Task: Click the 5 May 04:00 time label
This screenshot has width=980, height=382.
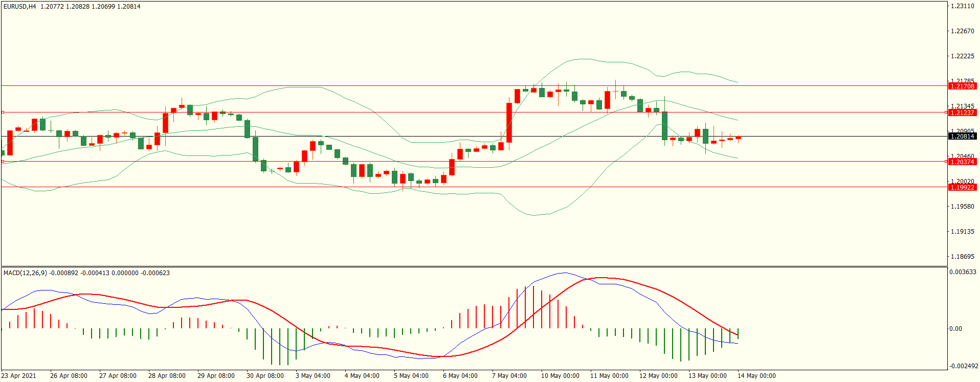Action: [x=411, y=376]
